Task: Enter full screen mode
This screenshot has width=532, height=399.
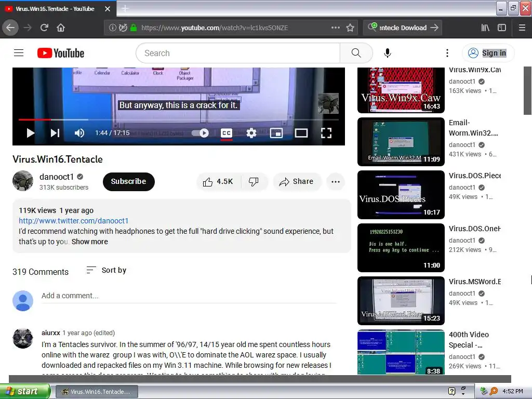Action: click(x=326, y=133)
